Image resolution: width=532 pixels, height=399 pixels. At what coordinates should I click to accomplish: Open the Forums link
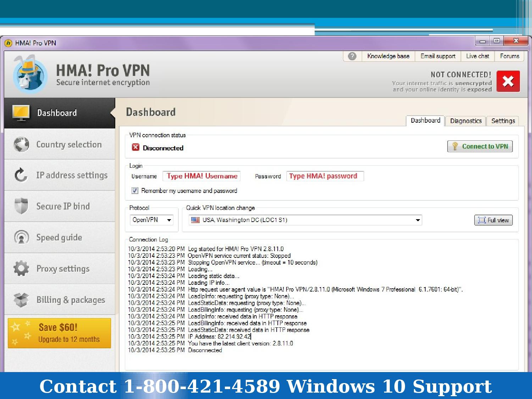tap(509, 56)
